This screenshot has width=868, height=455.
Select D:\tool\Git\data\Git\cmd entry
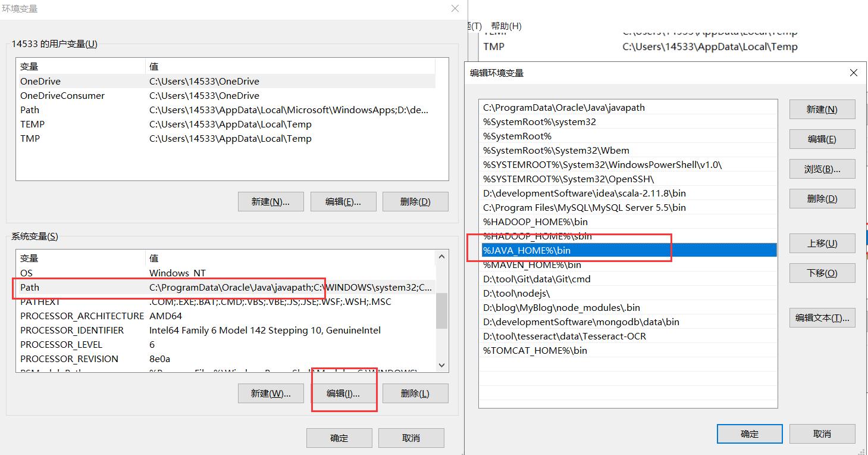[628, 279]
